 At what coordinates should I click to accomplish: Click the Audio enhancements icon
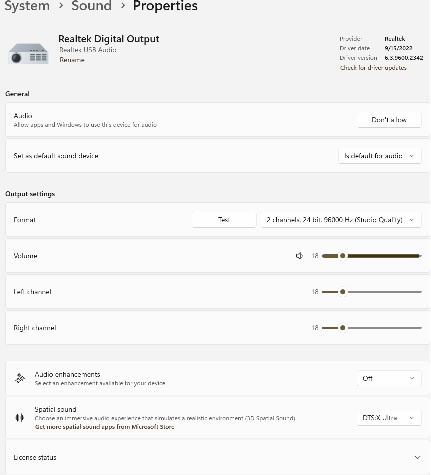(x=20, y=378)
